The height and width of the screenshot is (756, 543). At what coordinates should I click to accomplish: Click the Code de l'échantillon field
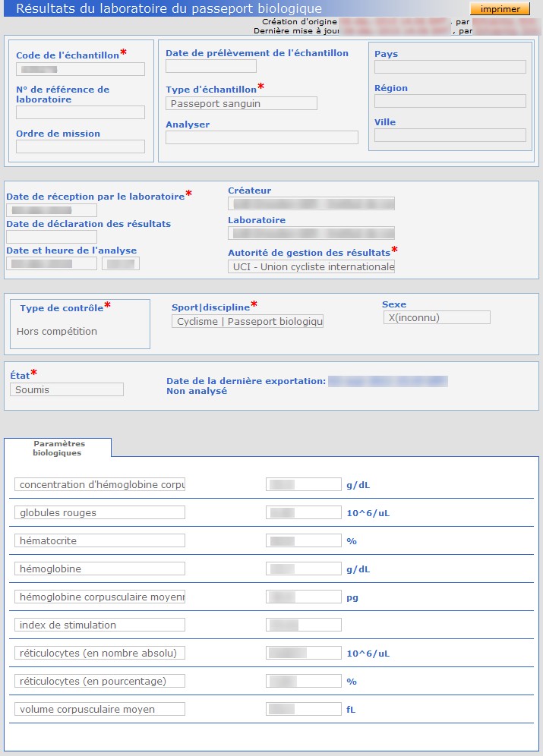[x=80, y=69]
